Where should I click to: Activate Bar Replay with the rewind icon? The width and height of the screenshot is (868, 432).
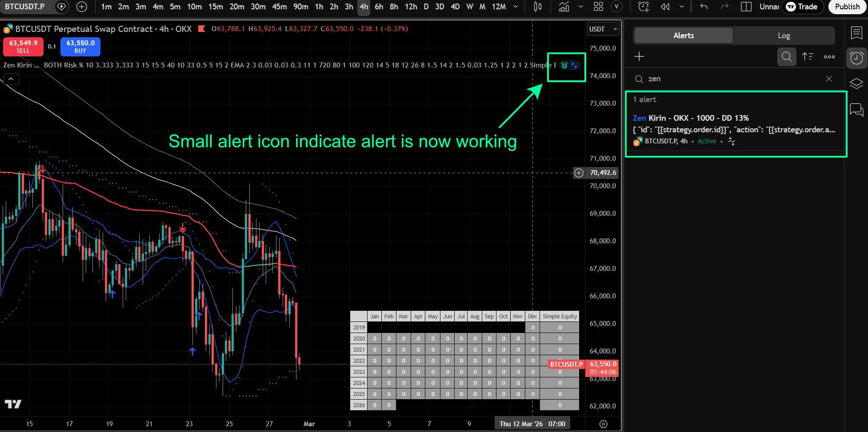point(665,7)
